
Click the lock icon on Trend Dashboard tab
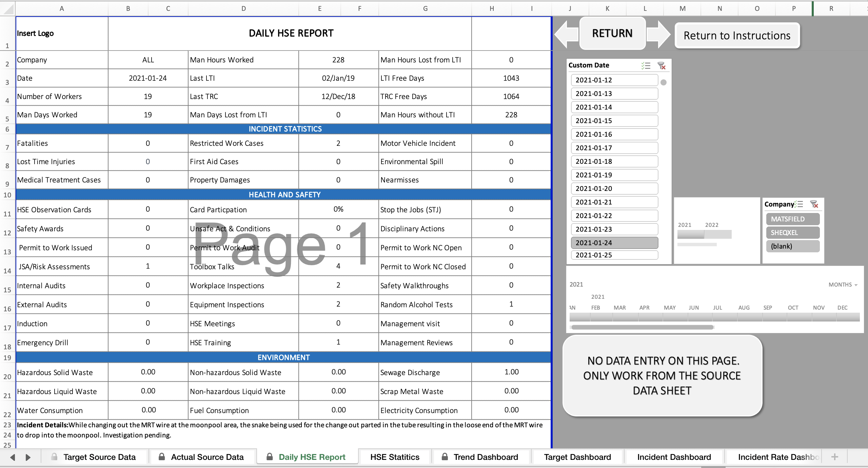[x=445, y=456]
